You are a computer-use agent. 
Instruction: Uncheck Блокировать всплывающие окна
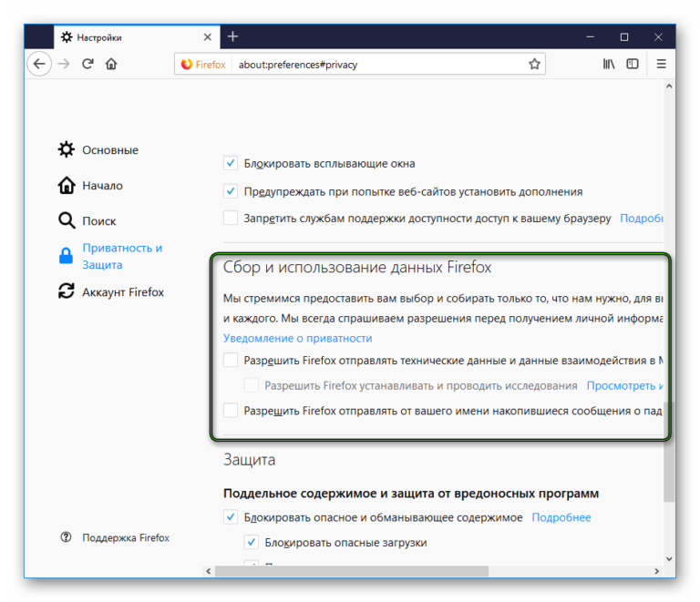pos(231,163)
